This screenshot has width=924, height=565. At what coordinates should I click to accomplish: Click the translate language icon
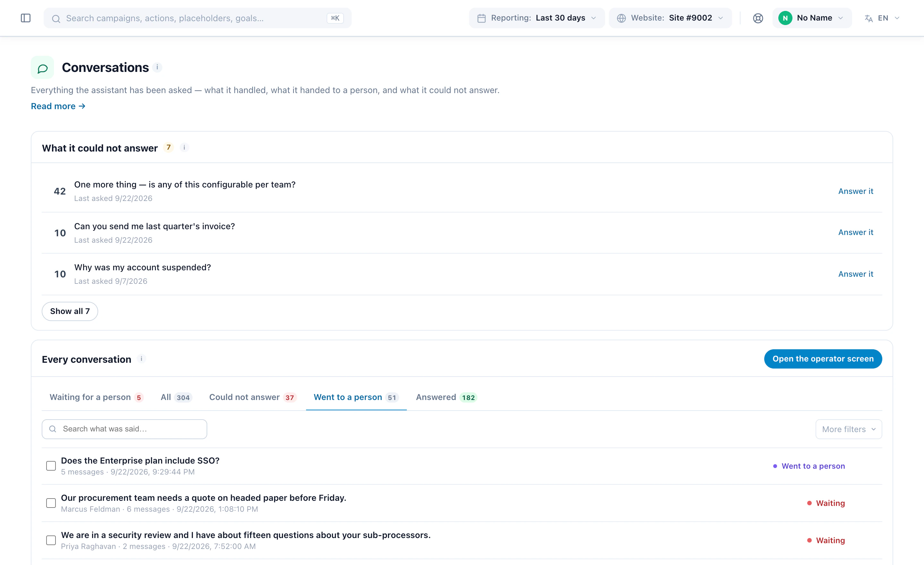coord(868,18)
